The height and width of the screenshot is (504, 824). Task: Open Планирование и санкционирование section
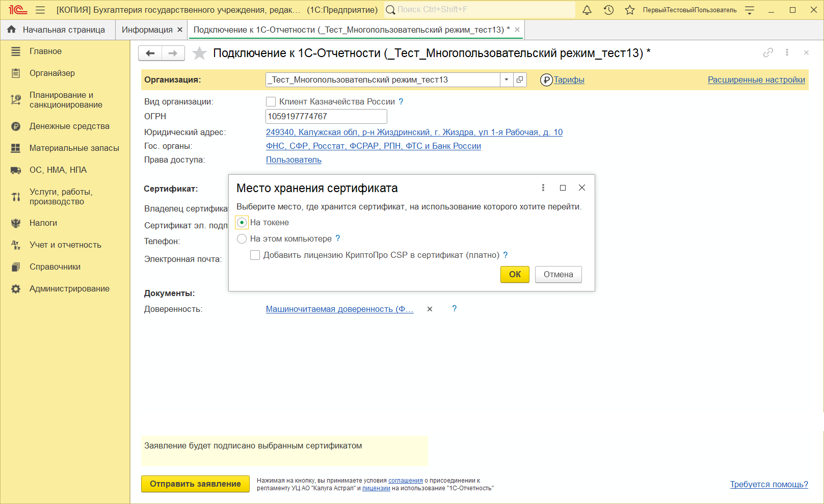(x=65, y=100)
